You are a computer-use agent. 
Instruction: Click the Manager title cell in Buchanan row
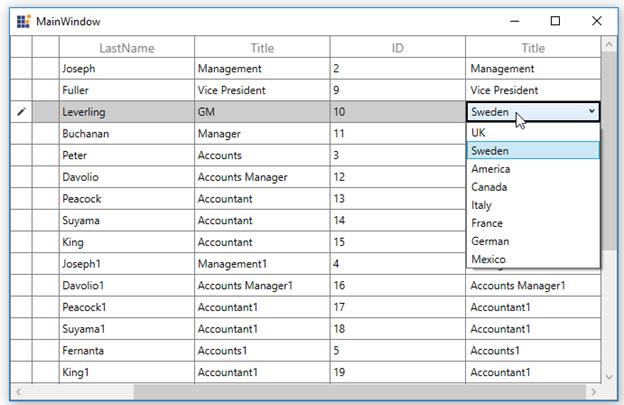[x=262, y=134]
